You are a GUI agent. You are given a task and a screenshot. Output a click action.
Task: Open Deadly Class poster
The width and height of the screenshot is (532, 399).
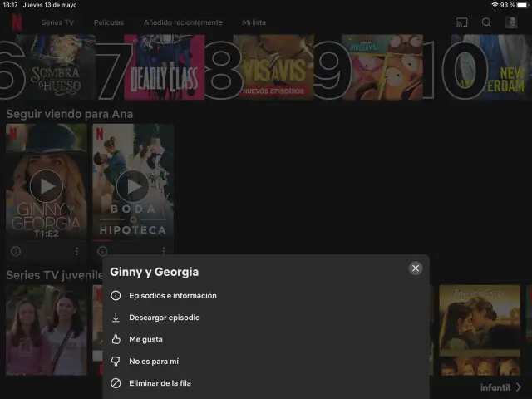click(x=165, y=66)
